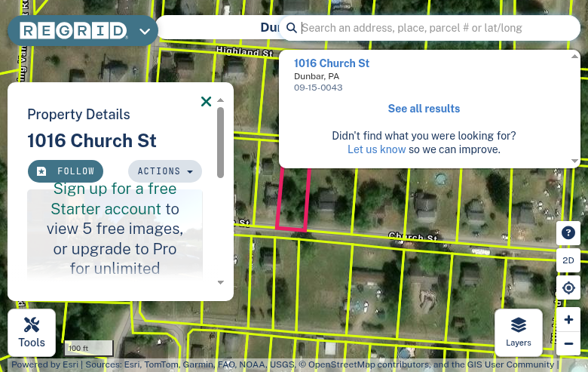Click See all results link
This screenshot has height=372, width=588.
424,109
